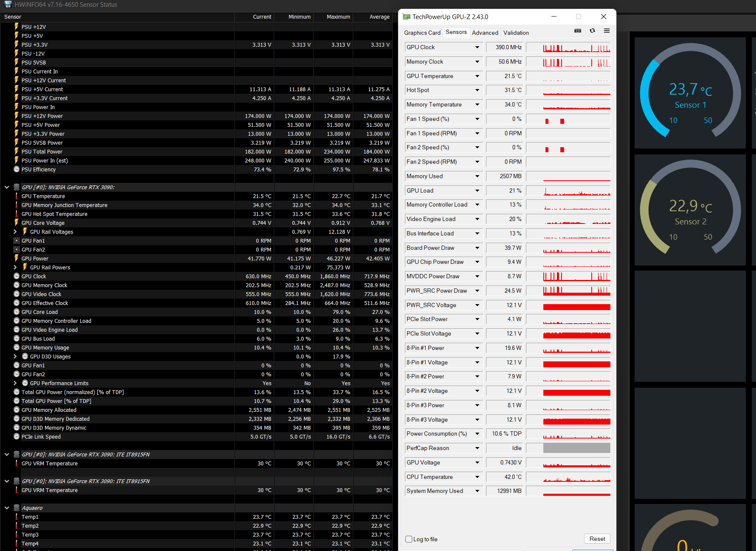This screenshot has height=551, width=756.
Task: Expand the GPU Rail Voltages row
Action: (x=15, y=232)
